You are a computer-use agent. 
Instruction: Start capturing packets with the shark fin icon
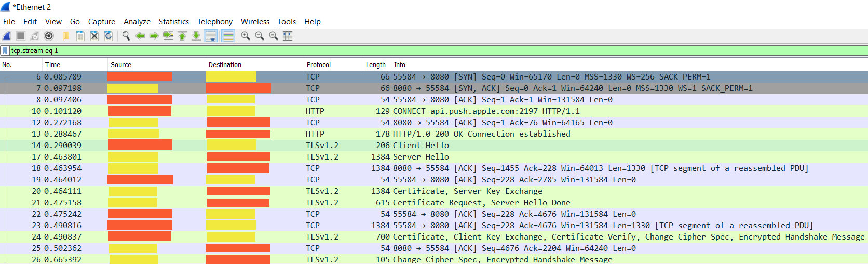click(7, 36)
